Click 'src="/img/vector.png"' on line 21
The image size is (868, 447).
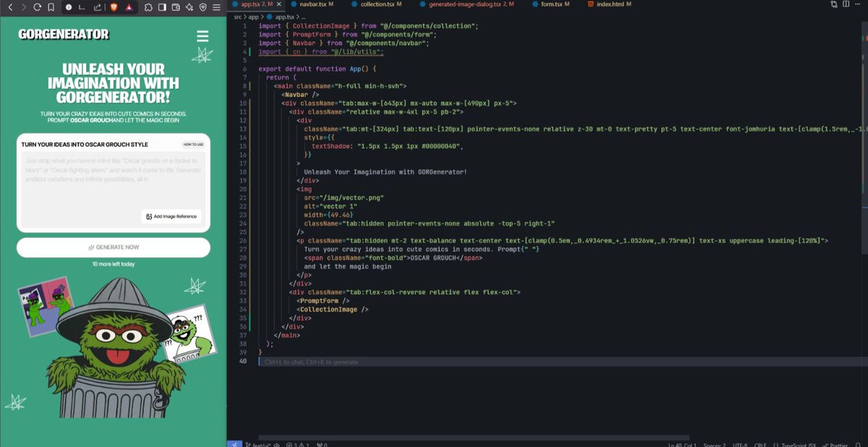click(x=344, y=197)
